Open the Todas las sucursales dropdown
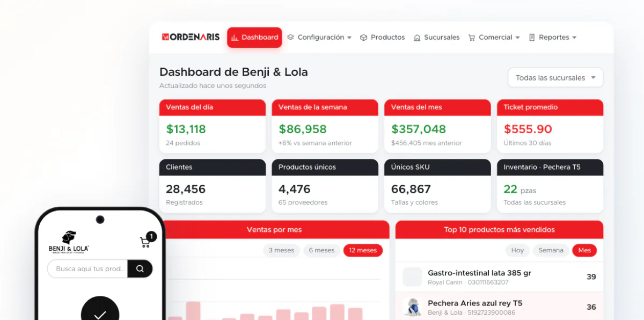This screenshot has width=644, height=320. (x=555, y=77)
